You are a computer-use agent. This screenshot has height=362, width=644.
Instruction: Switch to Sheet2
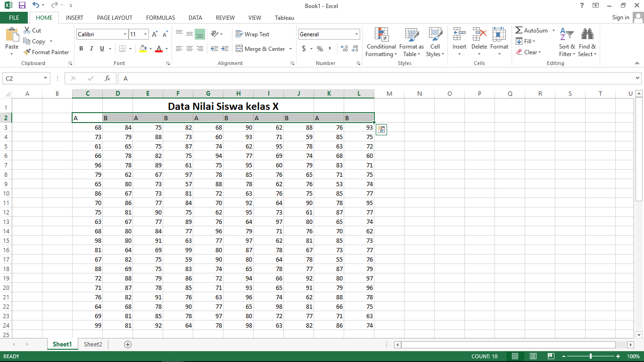(92, 344)
